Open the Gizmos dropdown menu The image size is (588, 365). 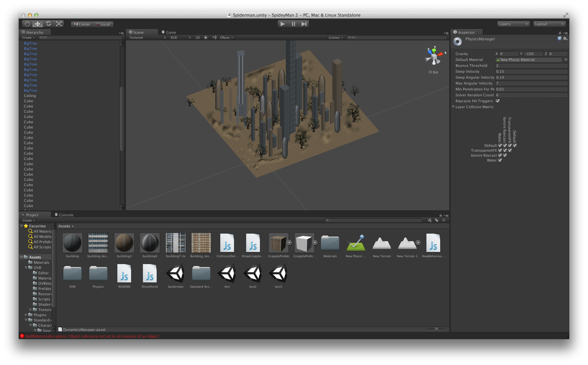335,37
